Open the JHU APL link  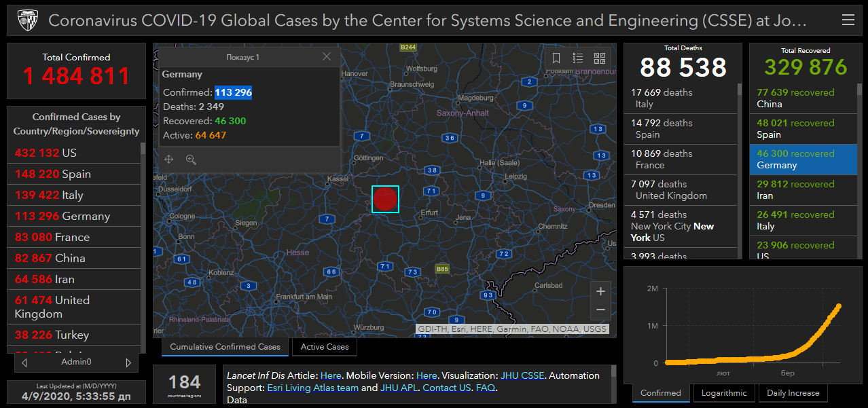[x=399, y=388]
